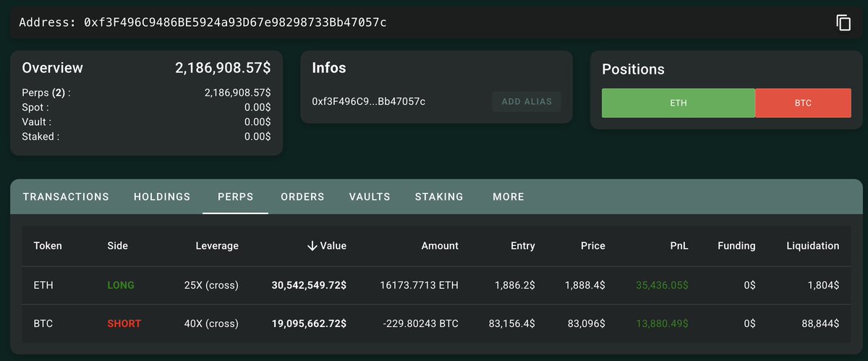This screenshot has width=868, height=361.
Task: Go to the ORDERS tab
Action: click(302, 197)
